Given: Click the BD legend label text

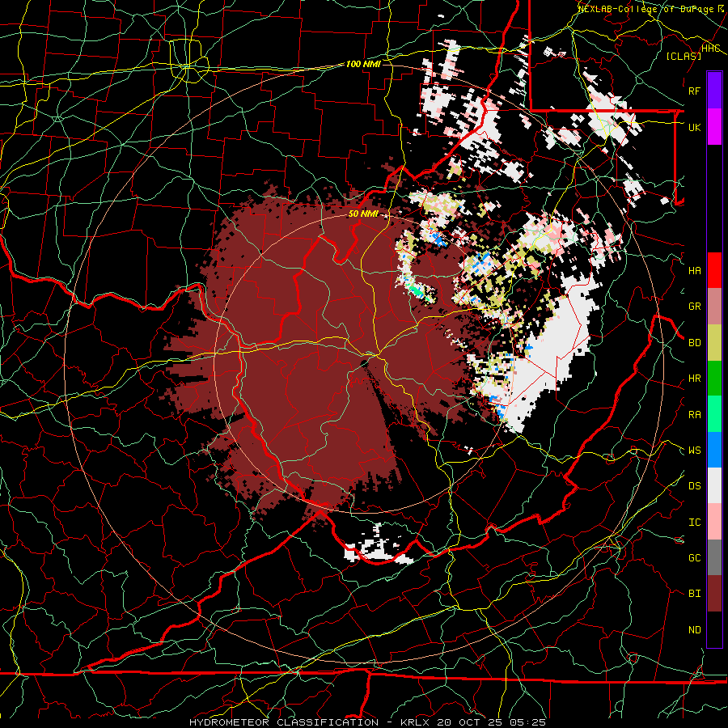Looking at the screenshot, I should (x=695, y=343).
